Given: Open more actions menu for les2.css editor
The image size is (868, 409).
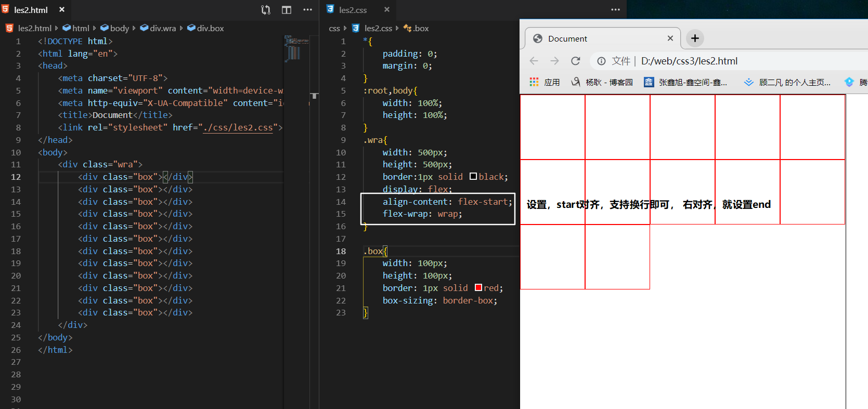Looking at the screenshot, I should (615, 10).
